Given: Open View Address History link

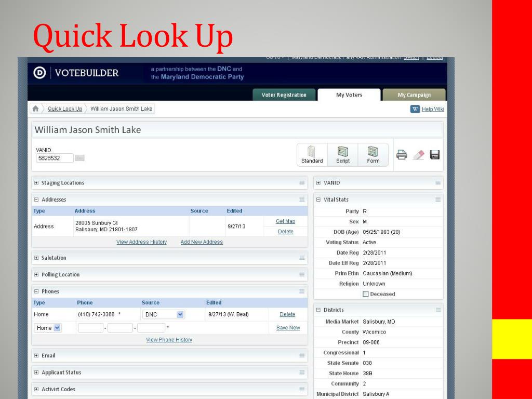Looking at the screenshot, I should [141, 242].
